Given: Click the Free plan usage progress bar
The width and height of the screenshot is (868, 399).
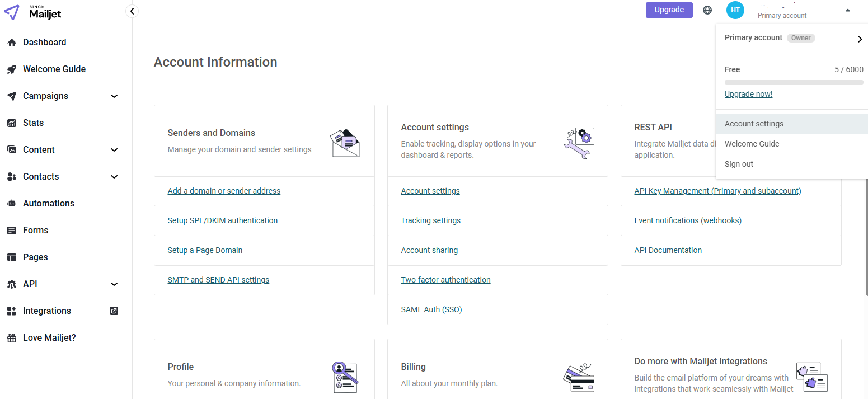Looking at the screenshot, I should click(x=794, y=82).
